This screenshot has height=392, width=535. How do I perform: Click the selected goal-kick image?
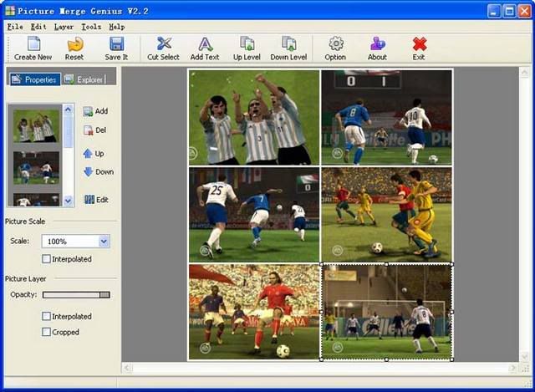(386, 312)
